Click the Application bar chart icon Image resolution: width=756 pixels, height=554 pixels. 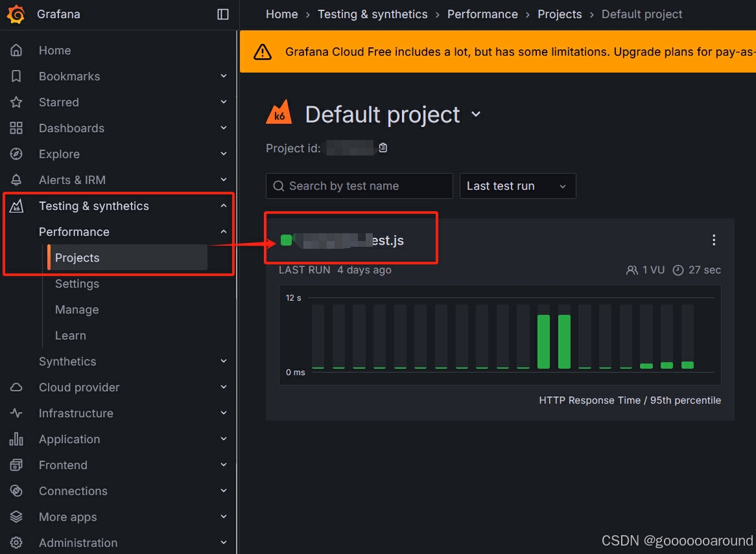pos(16,439)
